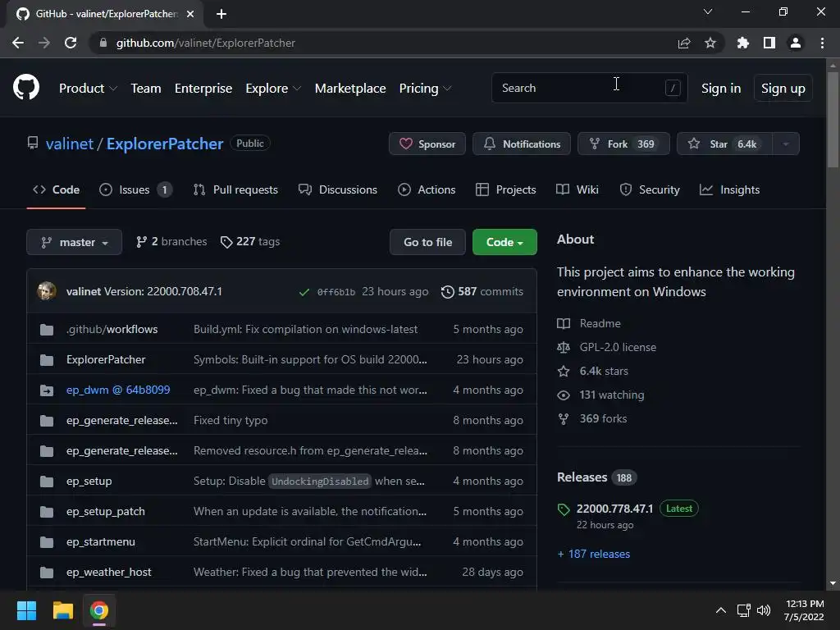The width and height of the screenshot is (840, 630).
Task: Open the 587 commits history link
Action: pyautogui.click(x=482, y=291)
